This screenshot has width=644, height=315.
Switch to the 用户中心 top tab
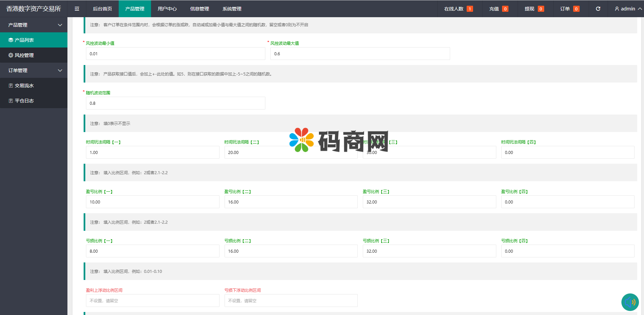point(167,9)
